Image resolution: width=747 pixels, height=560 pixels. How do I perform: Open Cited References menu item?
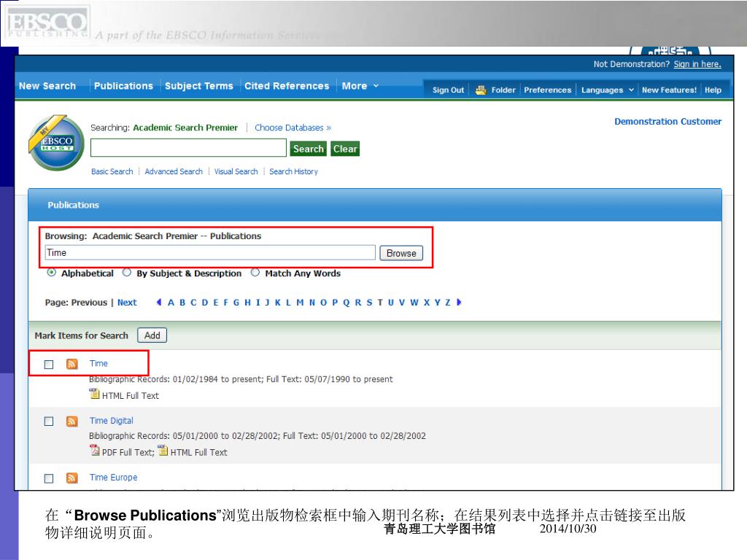pyautogui.click(x=287, y=86)
